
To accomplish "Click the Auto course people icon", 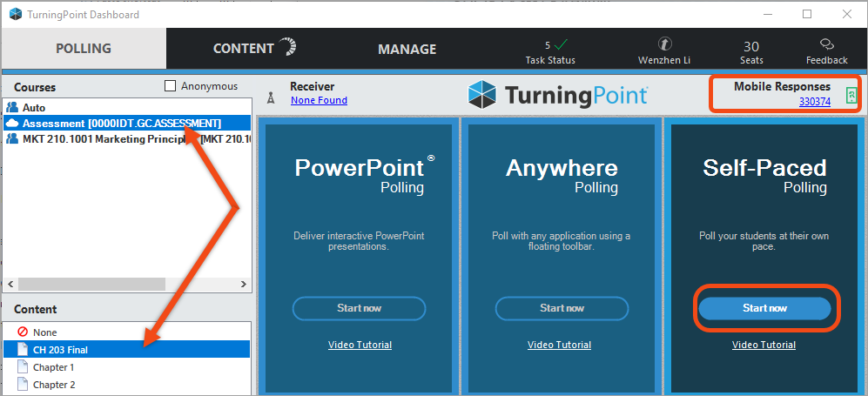I will (x=12, y=107).
